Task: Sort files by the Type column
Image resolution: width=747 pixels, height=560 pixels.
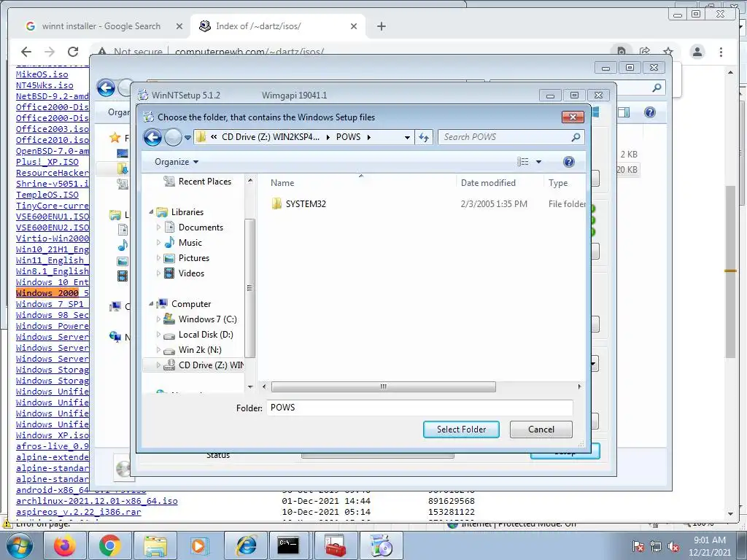Action: click(x=558, y=183)
